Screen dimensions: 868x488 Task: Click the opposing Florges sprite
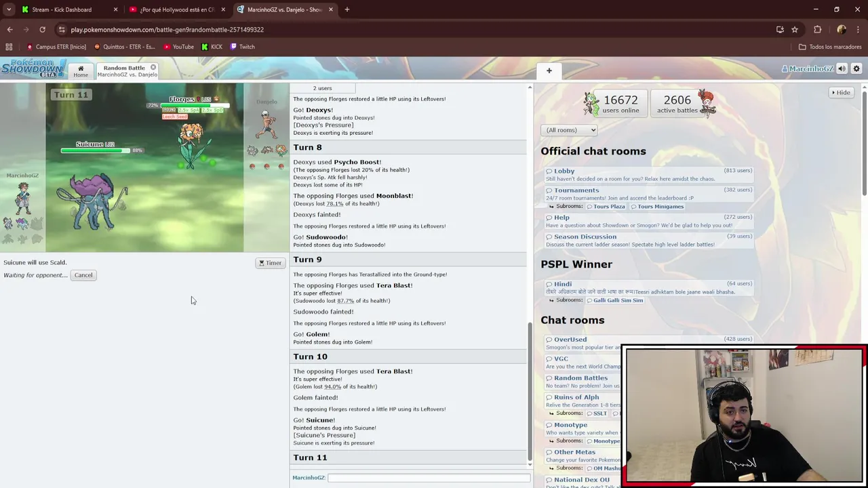(193, 146)
